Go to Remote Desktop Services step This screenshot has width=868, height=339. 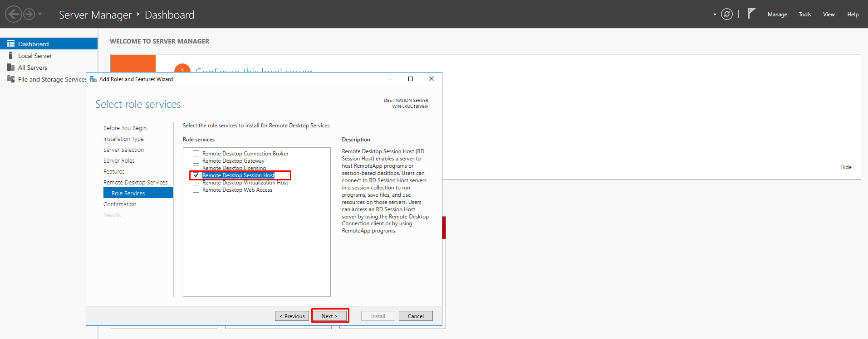(x=135, y=183)
